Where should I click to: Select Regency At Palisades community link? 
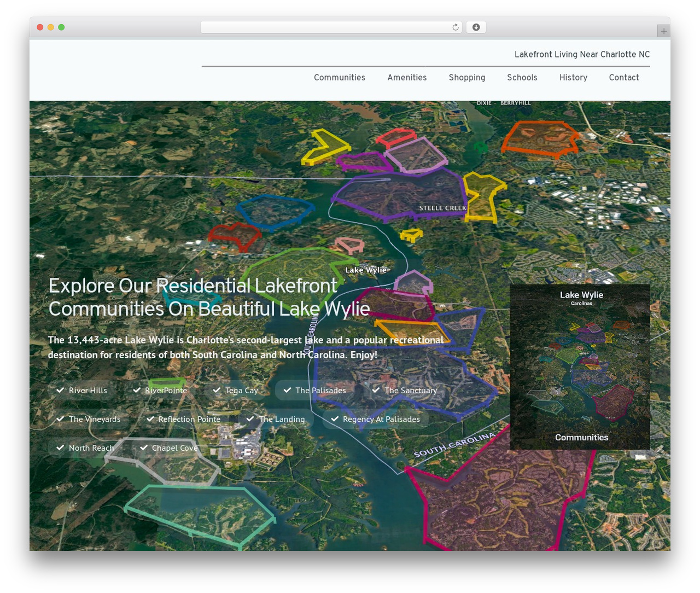point(376,420)
